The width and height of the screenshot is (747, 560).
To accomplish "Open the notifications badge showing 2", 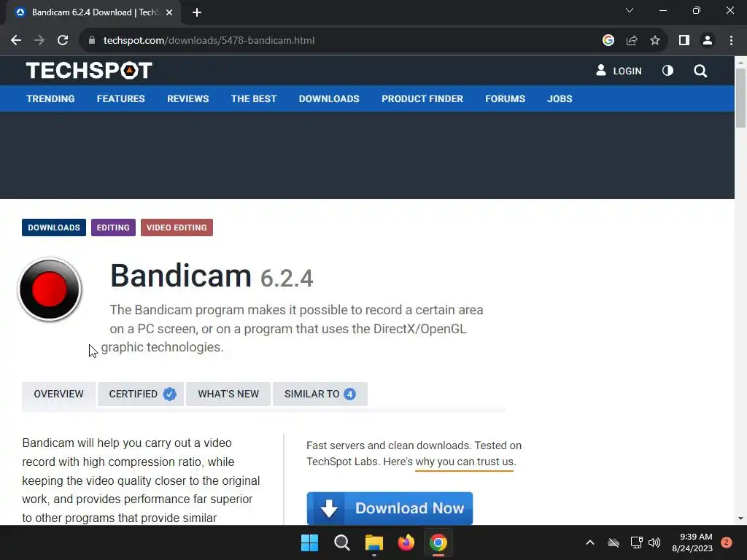I will point(727,542).
